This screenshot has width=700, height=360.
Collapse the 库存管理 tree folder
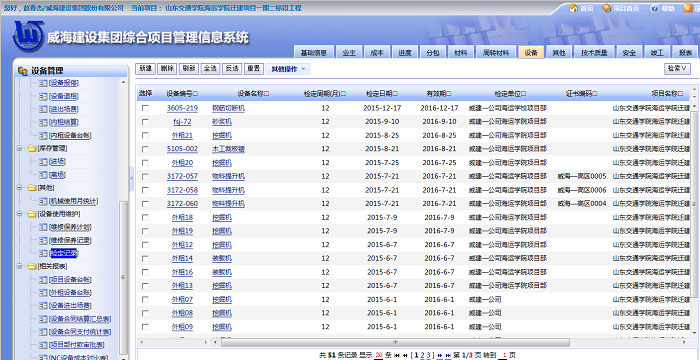point(20,148)
